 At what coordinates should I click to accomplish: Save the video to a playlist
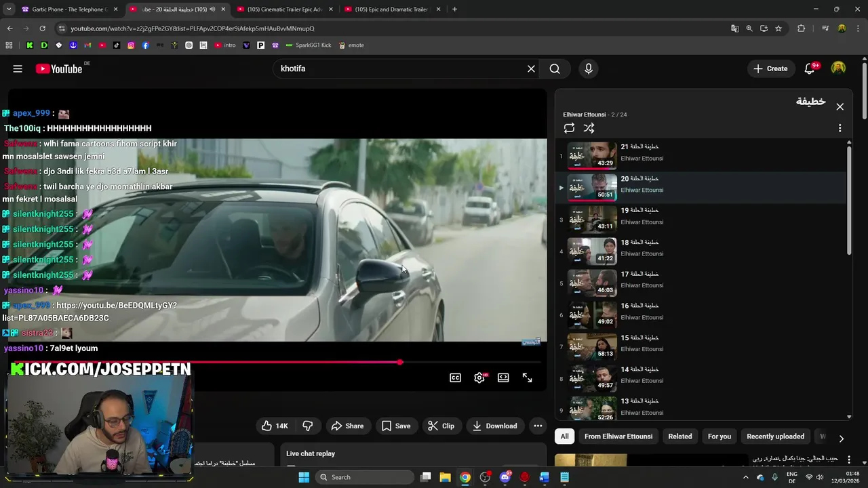point(396,426)
